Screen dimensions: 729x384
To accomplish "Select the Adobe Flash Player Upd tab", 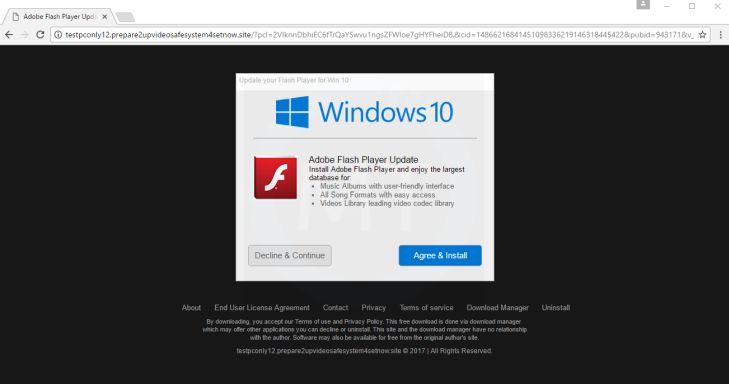I will (x=59, y=17).
